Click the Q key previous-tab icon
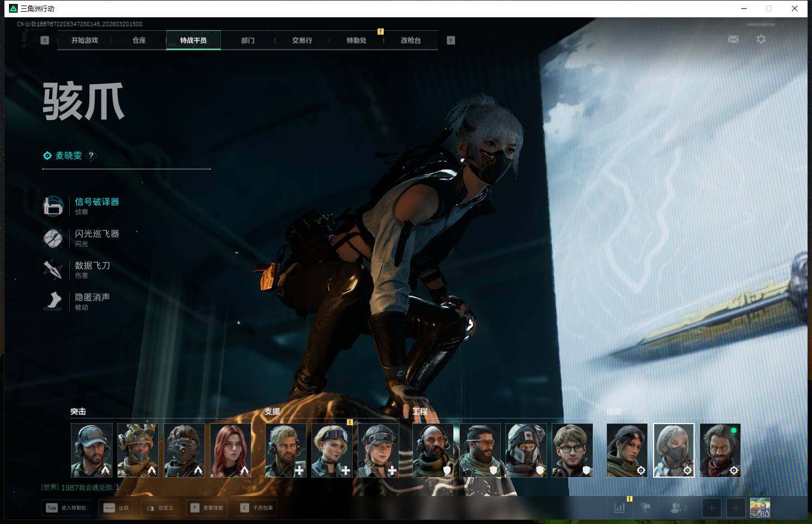Screen dimensions: 812x524 tap(45, 40)
